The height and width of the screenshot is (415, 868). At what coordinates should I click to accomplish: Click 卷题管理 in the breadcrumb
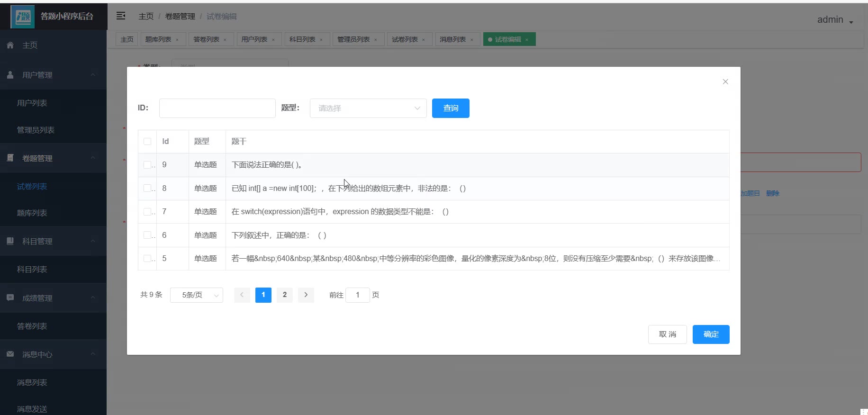pyautogui.click(x=180, y=17)
